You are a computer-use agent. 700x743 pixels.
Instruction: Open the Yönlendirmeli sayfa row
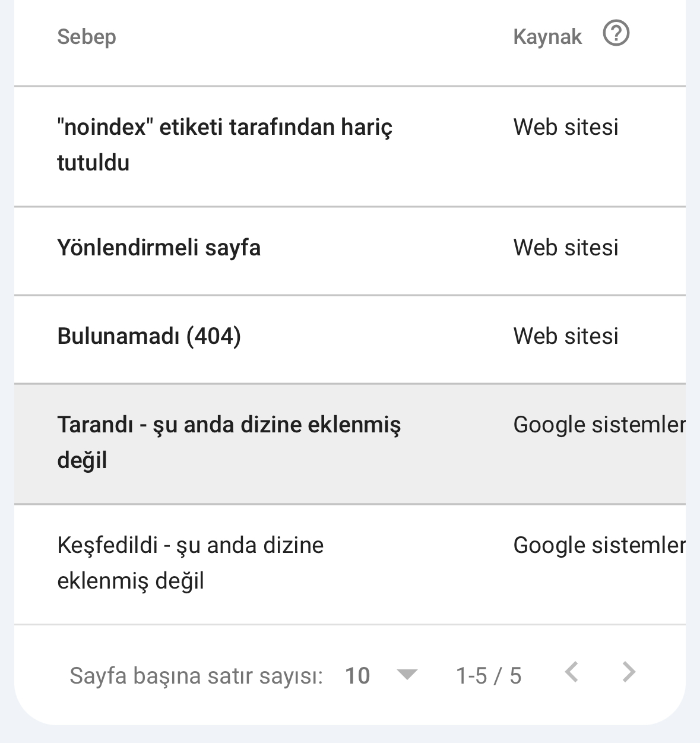click(x=159, y=248)
